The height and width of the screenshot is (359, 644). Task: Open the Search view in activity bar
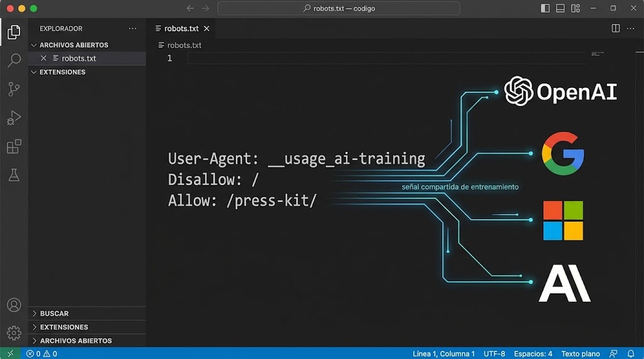click(x=14, y=60)
